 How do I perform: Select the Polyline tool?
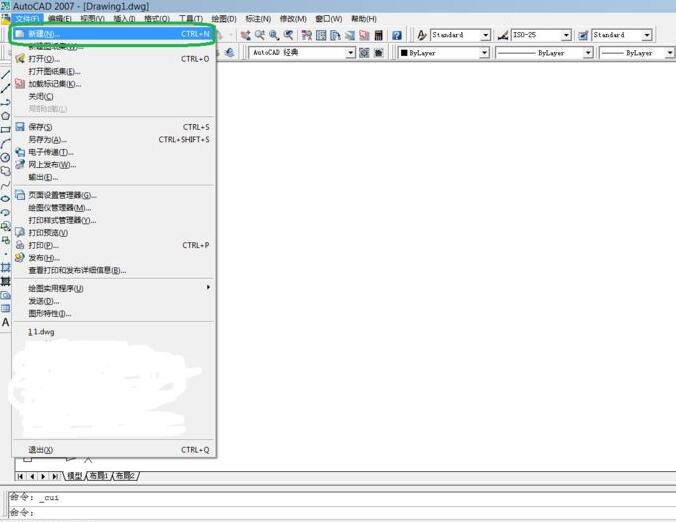coord(5,103)
